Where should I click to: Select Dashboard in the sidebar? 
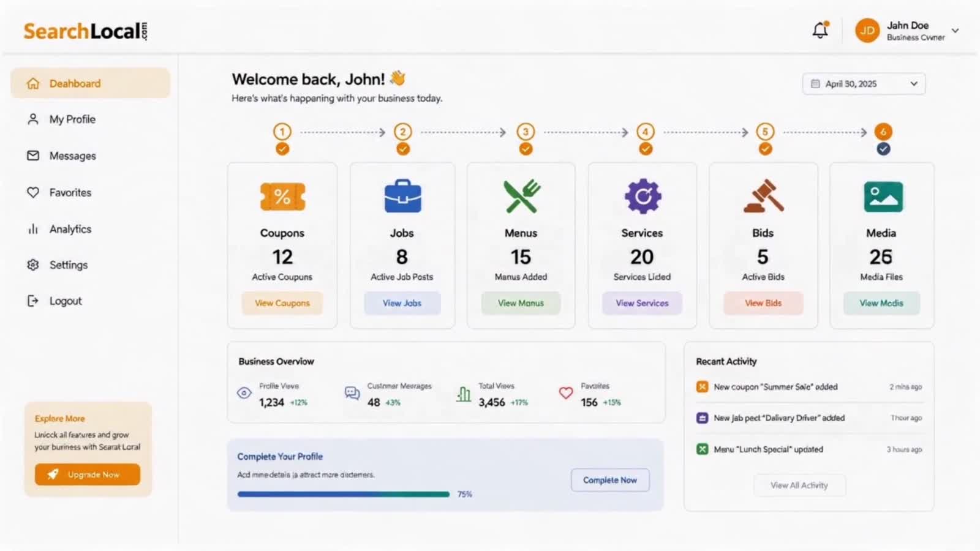click(90, 83)
